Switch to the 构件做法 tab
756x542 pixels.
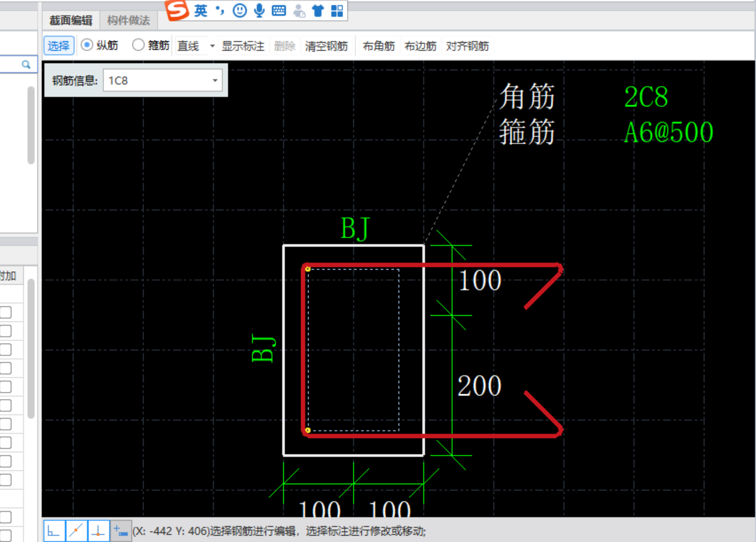(128, 20)
